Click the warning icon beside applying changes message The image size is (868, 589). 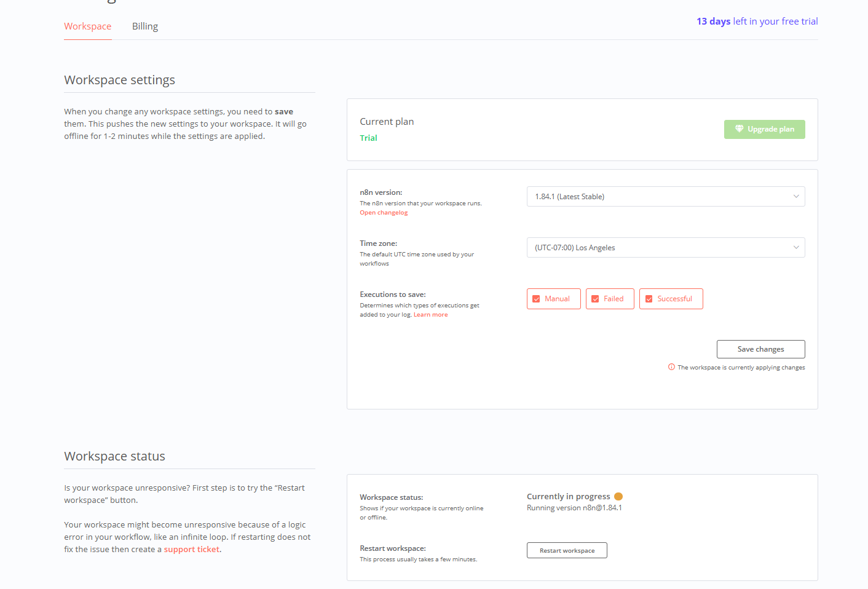pyautogui.click(x=671, y=367)
